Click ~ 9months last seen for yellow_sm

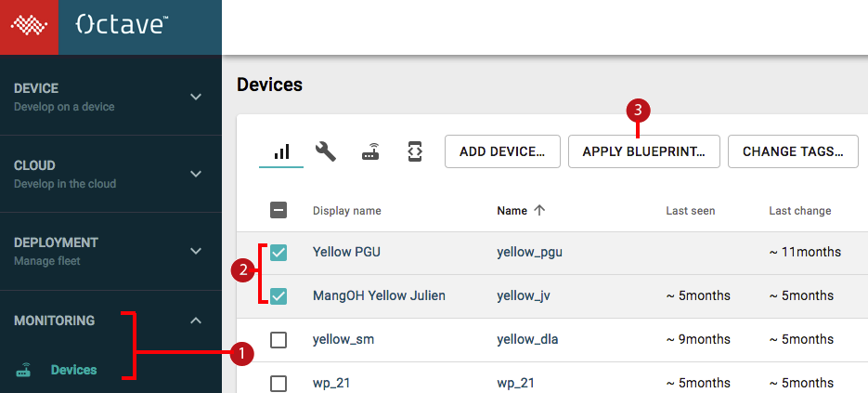698,339
